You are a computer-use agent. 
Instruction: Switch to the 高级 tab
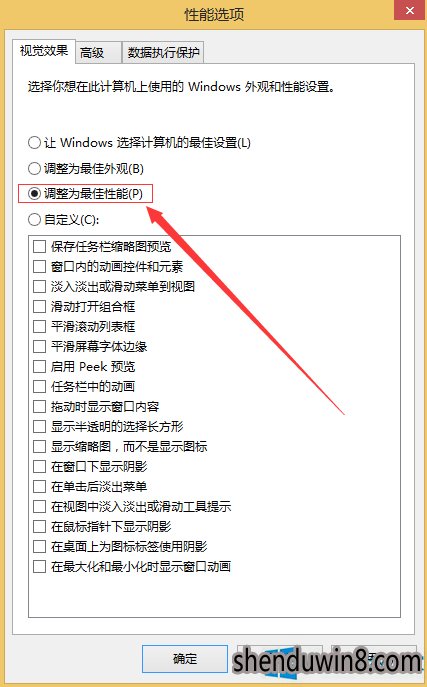pyautogui.click(x=98, y=53)
